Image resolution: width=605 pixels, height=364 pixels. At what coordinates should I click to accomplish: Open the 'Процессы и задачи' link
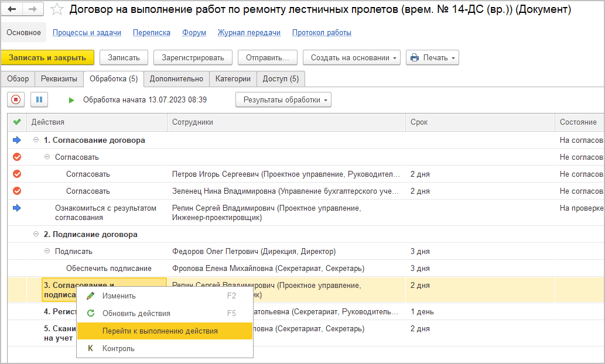point(87,33)
